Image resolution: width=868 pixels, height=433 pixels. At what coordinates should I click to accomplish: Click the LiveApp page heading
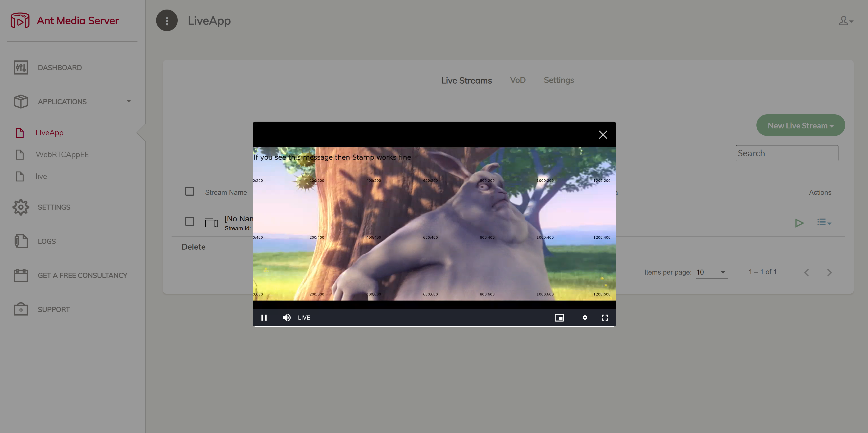pos(209,21)
